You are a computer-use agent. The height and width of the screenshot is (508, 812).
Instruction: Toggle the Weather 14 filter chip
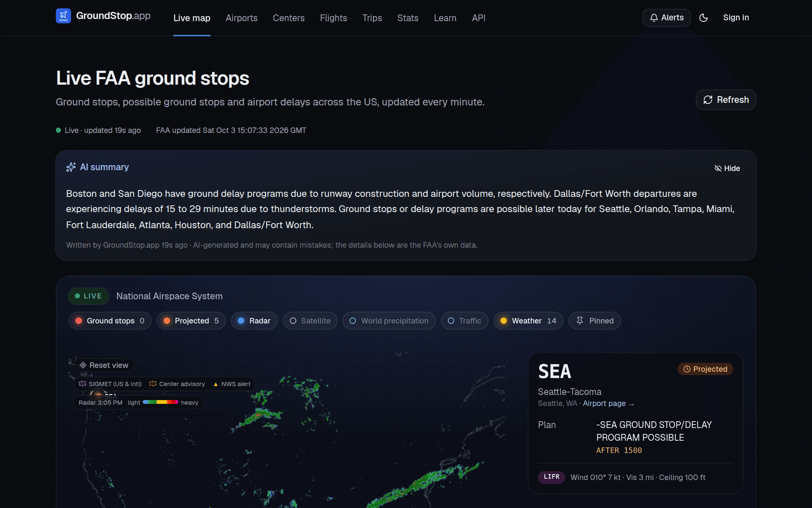(x=528, y=321)
